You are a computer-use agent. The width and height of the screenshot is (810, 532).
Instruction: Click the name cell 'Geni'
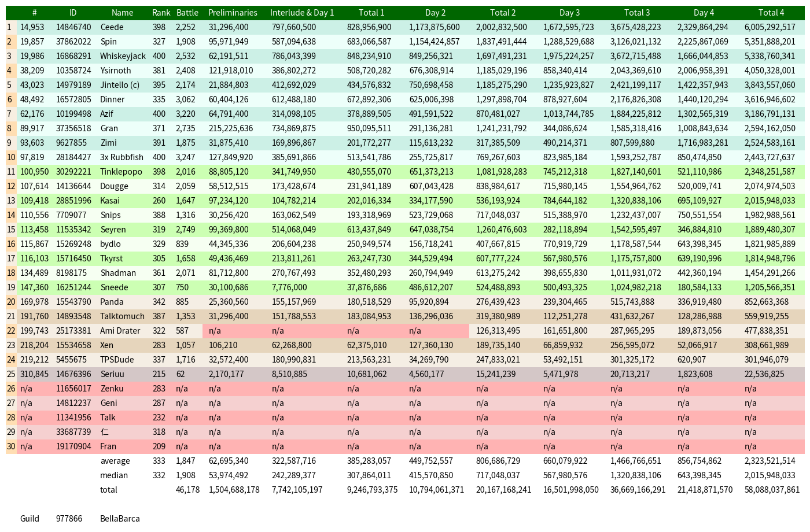[109, 403]
